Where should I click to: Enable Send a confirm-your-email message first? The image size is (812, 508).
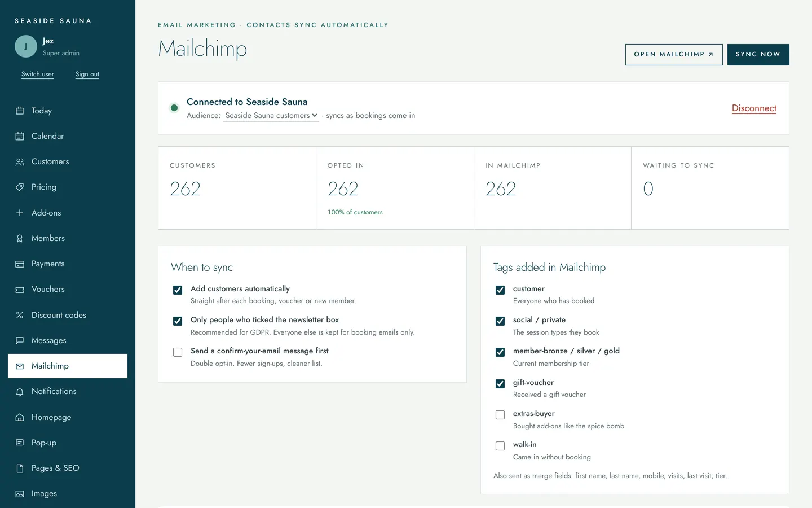tap(178, 352)
